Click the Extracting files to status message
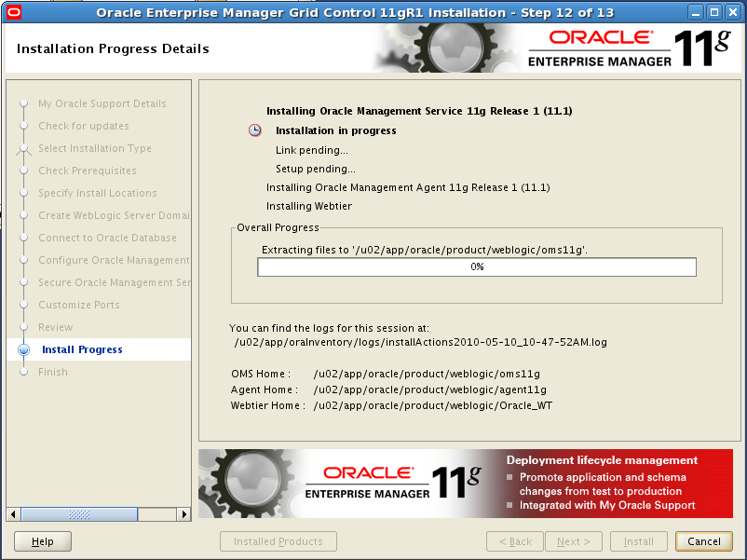The image size is (747, 560). click(425, 250)
